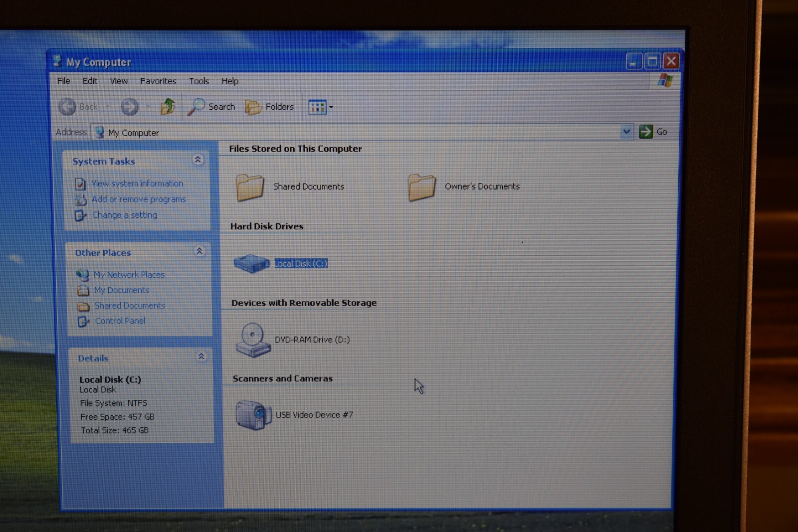798x532 pixels.
Task: Click the My Computer title bar icon
Action: pos(57,61)
